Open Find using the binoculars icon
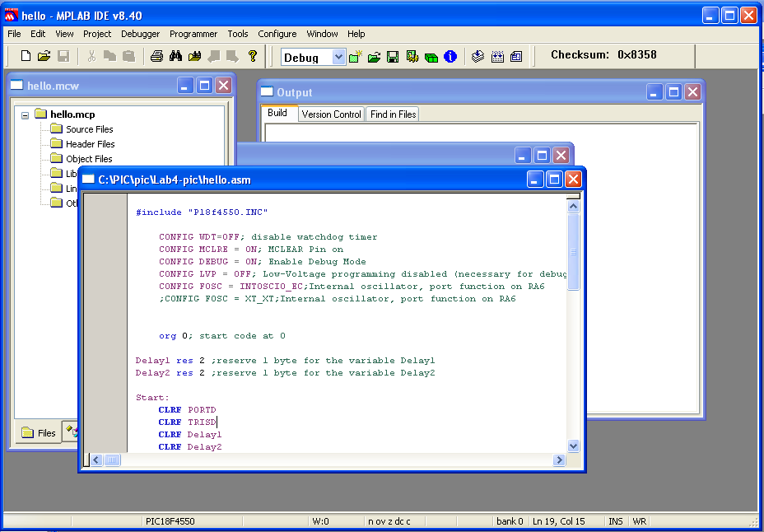 tap(175, 56)
